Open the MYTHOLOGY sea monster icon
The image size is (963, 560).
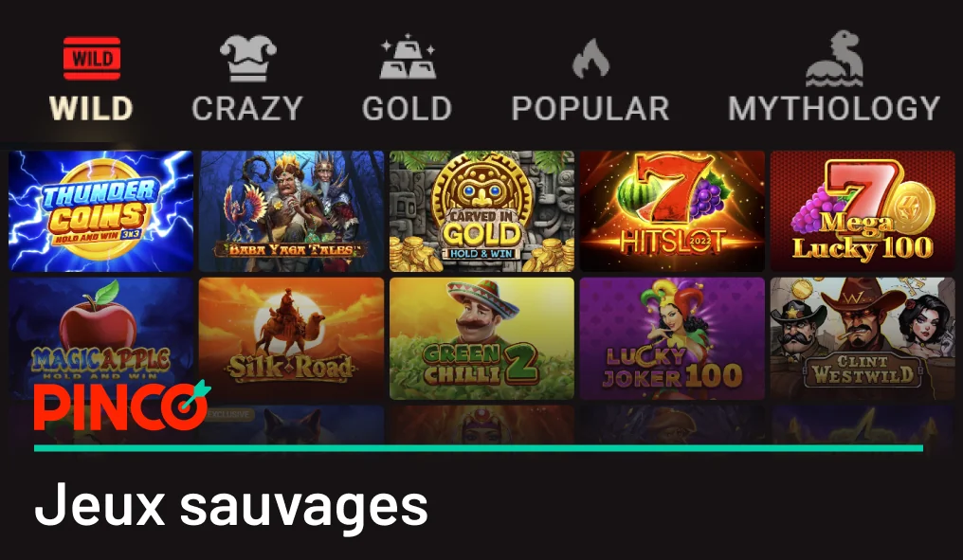(x=835, y=59)
